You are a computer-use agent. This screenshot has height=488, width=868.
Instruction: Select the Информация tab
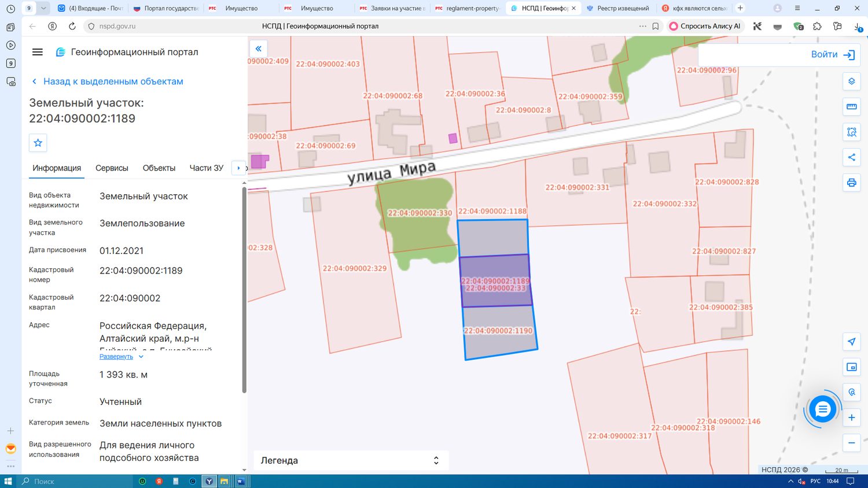click(57, 168)
